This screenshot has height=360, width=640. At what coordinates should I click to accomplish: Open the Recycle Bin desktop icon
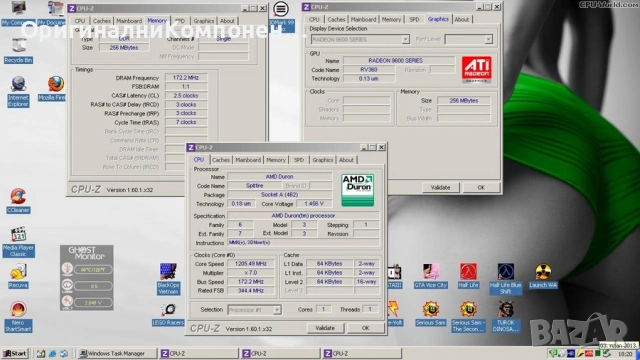pyautogui.click(x=18, y=50)
